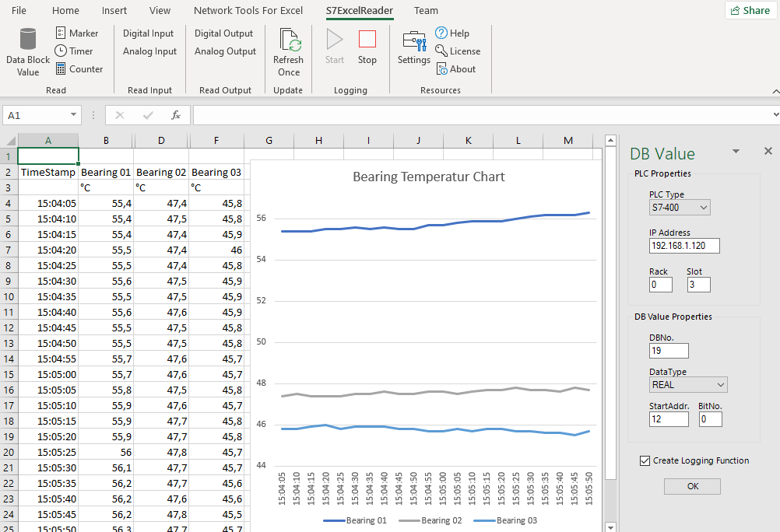Click the BitNo. input field

click(711, 419)
